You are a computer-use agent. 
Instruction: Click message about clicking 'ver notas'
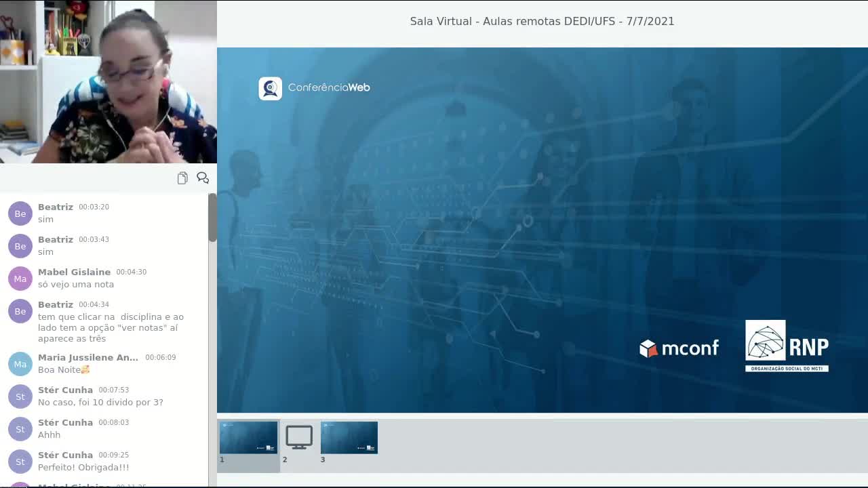pyautogui.click(x=111, y=328)
